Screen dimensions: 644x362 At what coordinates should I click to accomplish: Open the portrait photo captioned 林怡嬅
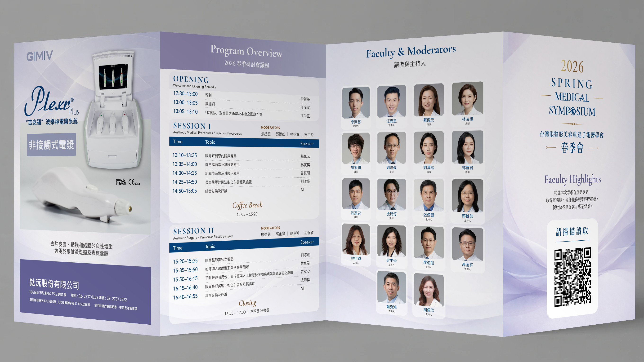point(356,240)
